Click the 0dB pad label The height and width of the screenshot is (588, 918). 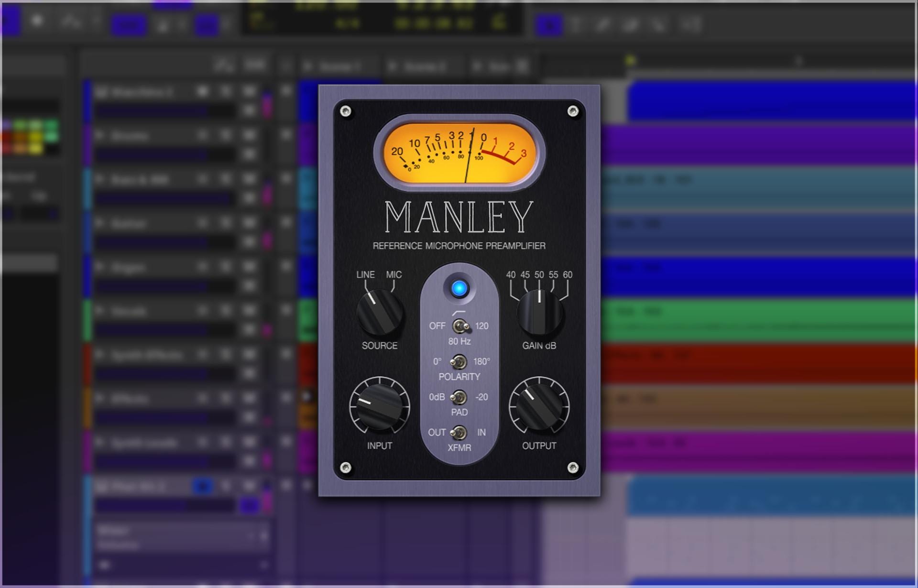pos(437,397)
